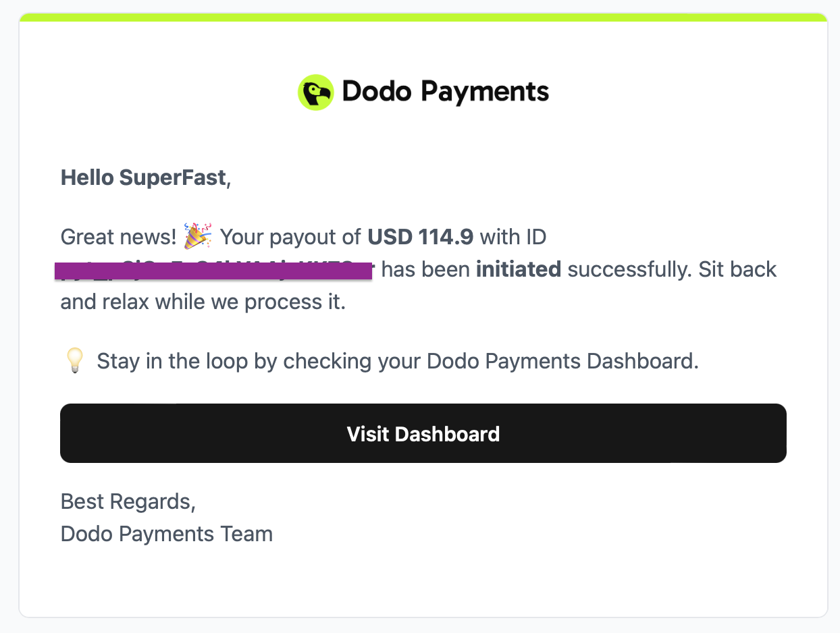This screenshot has width=840, height=633.
Task: Click the green Dodo bird logo icon
Action: coord(315,92)
